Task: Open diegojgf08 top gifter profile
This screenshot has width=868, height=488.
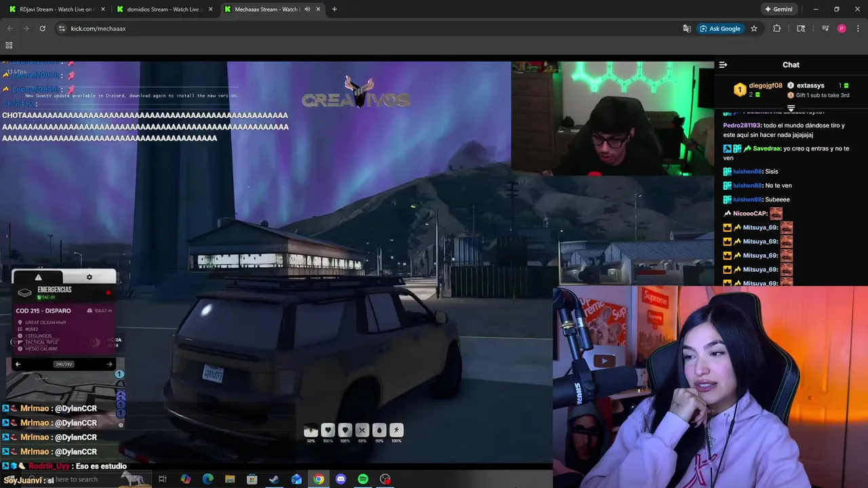Action: [x=766, y=86]
